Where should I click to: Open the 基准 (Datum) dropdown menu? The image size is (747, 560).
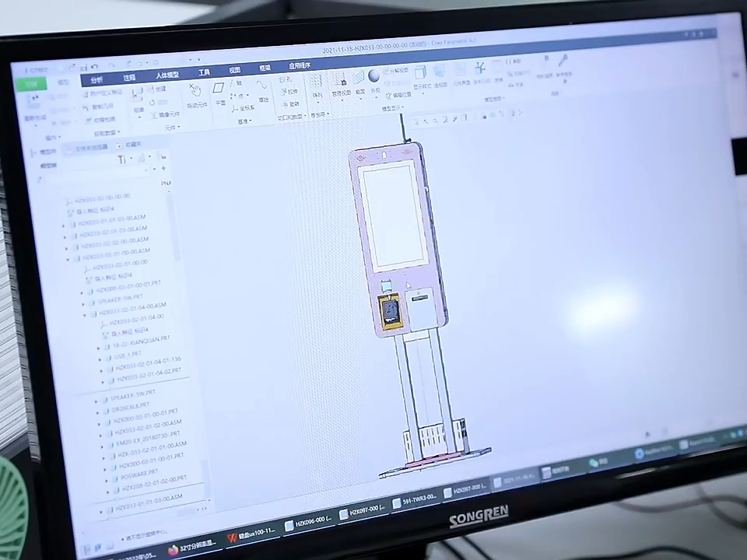point(244,119)
